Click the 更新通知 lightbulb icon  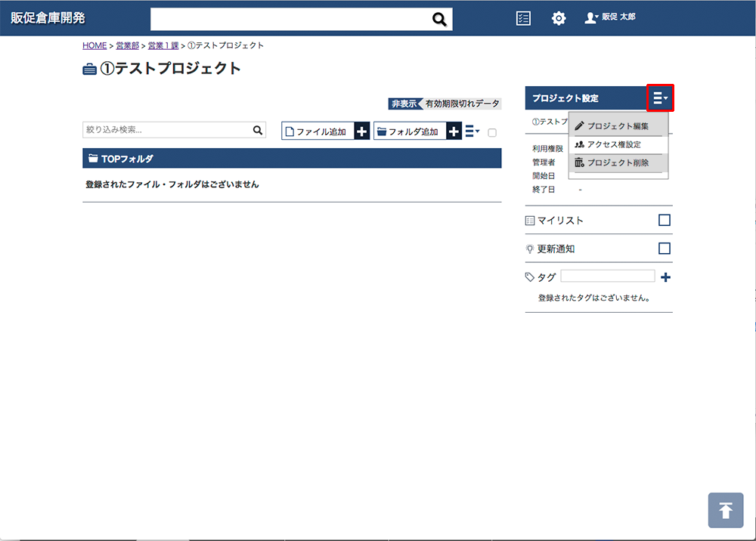(x=530, y=249)
